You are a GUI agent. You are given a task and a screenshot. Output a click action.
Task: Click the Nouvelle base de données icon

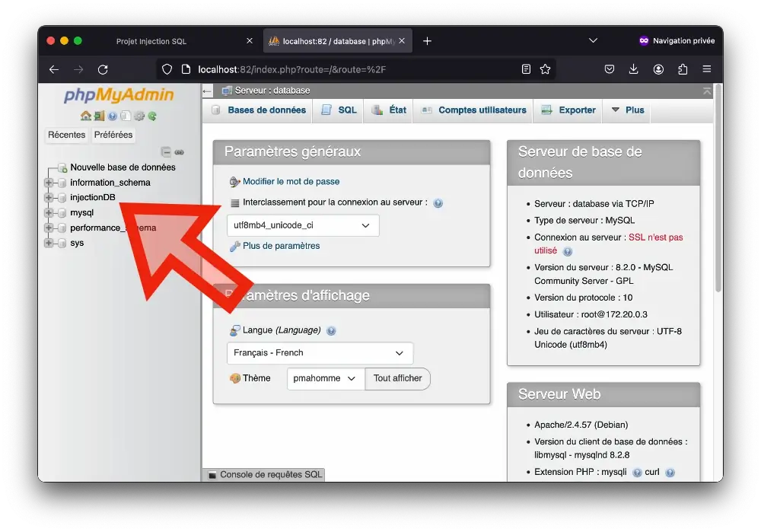point(62,167)
